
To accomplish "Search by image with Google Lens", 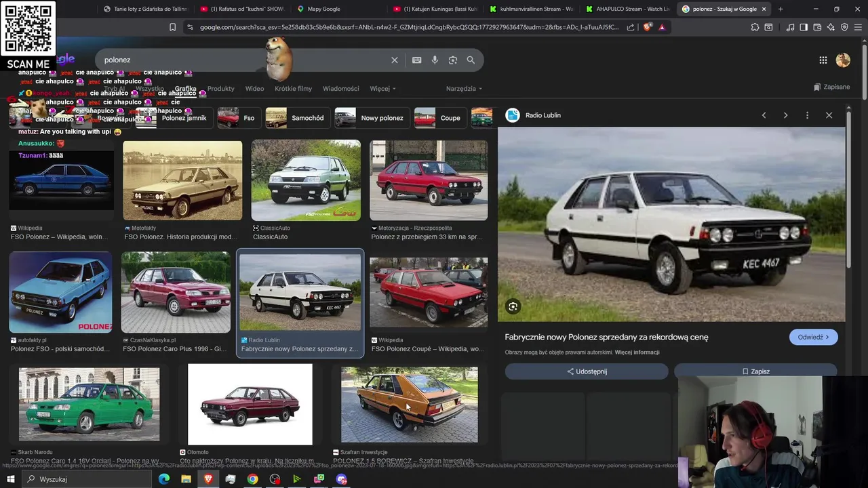I will [x=453, y=60].
